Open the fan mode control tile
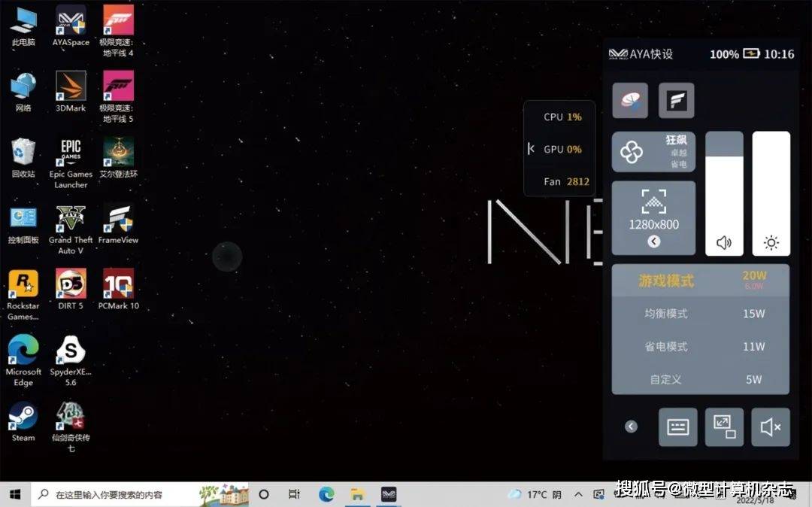The width and height of the screenshot is (812, 507). [653, 152]
